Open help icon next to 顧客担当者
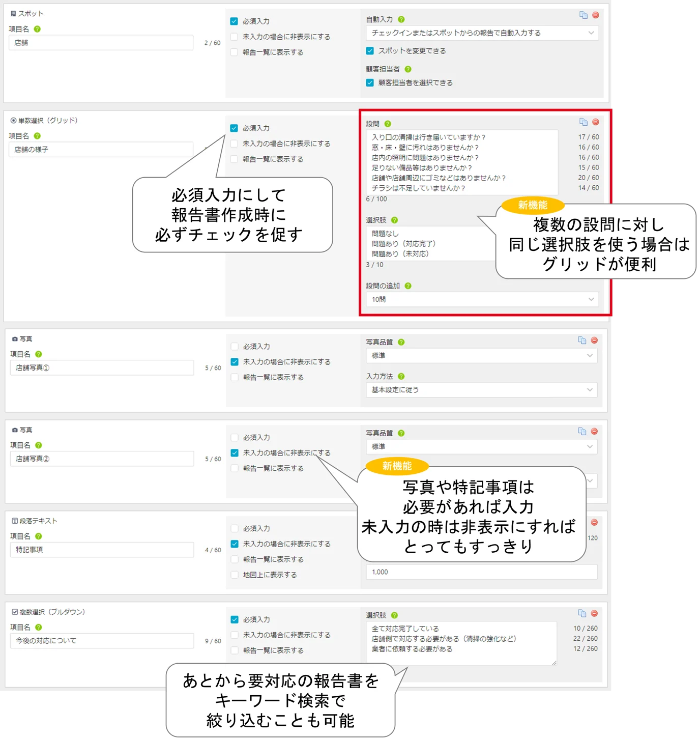 (x=408, y=69)
